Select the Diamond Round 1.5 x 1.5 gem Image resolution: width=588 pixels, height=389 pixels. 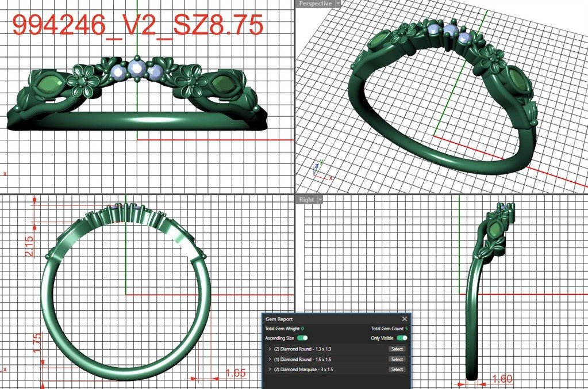397,359
